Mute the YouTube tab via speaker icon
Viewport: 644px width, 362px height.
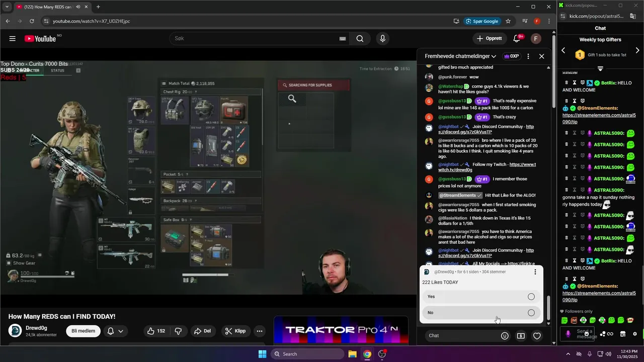click(78, 7)
